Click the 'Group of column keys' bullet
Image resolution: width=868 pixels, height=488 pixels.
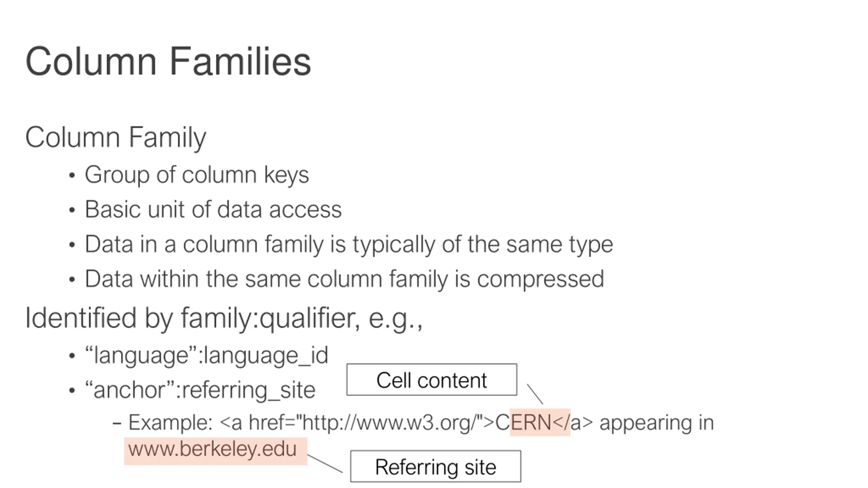[x=197, y=175]
